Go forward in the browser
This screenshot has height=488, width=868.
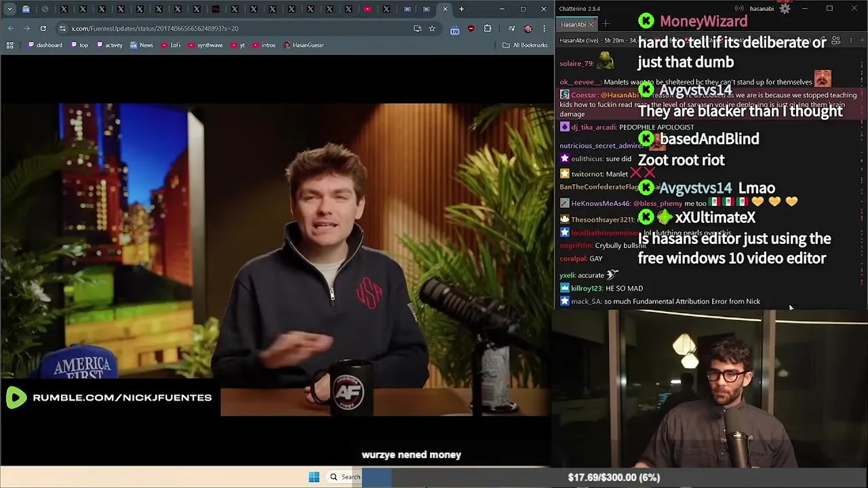27,28
